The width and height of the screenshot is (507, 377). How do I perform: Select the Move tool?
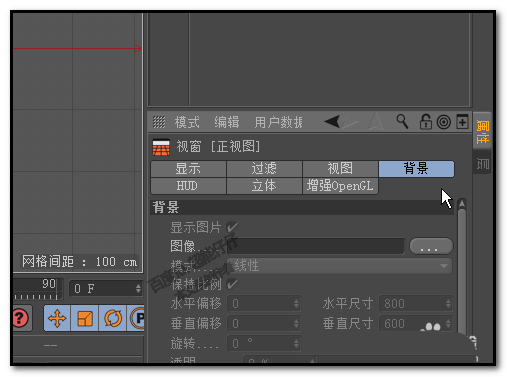[57, 318]
